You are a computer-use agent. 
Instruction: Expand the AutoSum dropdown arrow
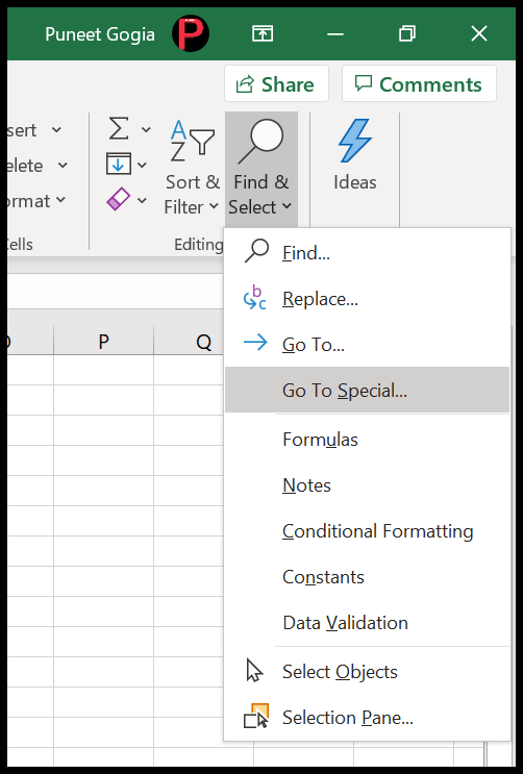[x=146, y=130]
